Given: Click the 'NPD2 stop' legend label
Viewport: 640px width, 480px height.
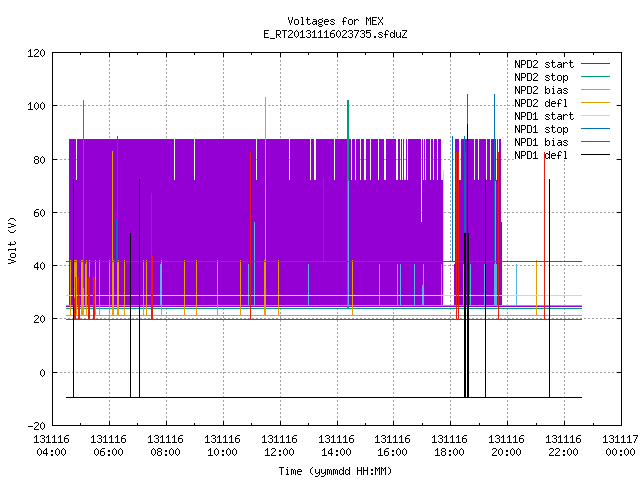Looking at the screenshot, I should click(x=541, y=77).
